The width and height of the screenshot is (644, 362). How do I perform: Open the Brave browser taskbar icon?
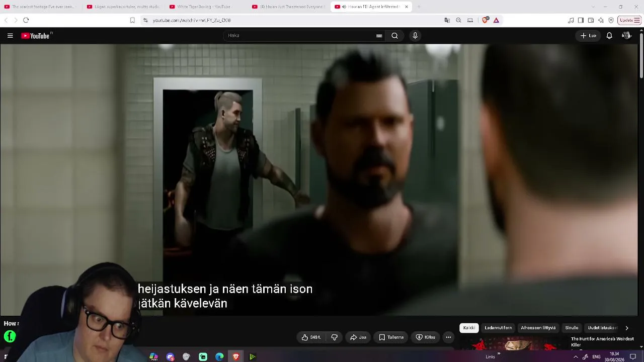[x=236, y=357]
